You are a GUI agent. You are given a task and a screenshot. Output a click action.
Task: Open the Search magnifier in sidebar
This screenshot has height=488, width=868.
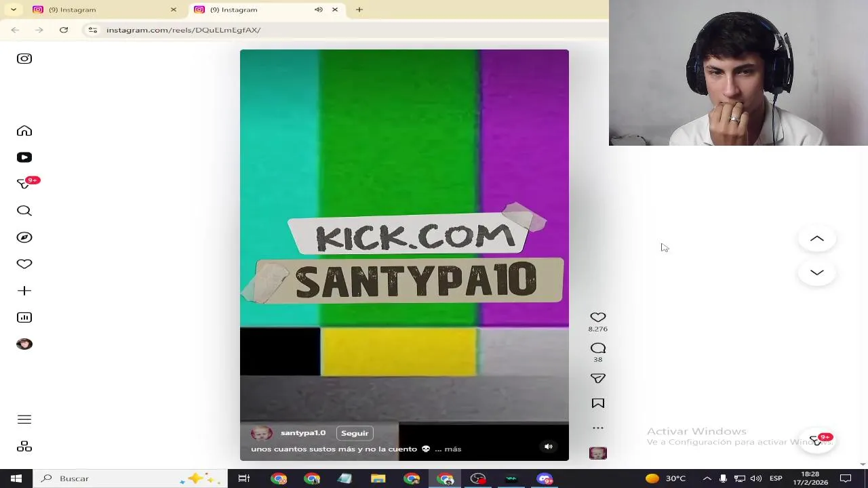[x=24, y=211]
